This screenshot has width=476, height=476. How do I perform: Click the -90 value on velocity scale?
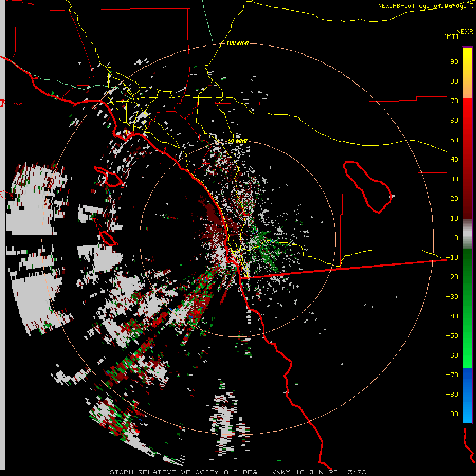452,414
